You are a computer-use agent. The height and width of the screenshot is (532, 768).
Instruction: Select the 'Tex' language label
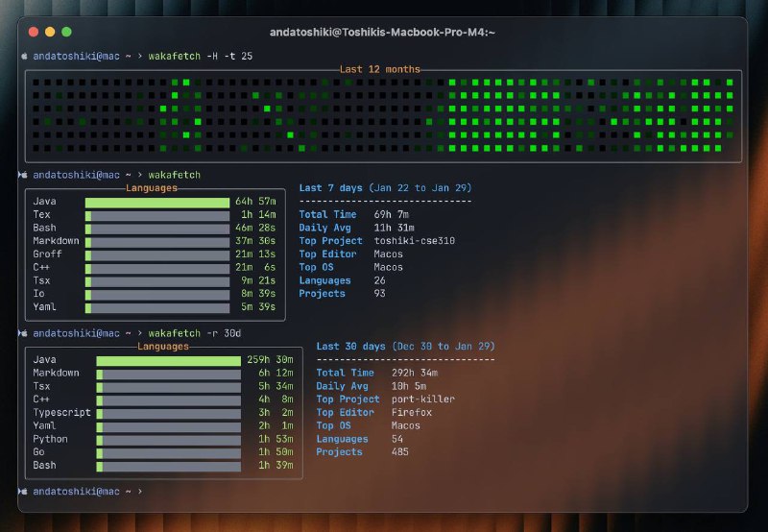[x=41, y=214]
